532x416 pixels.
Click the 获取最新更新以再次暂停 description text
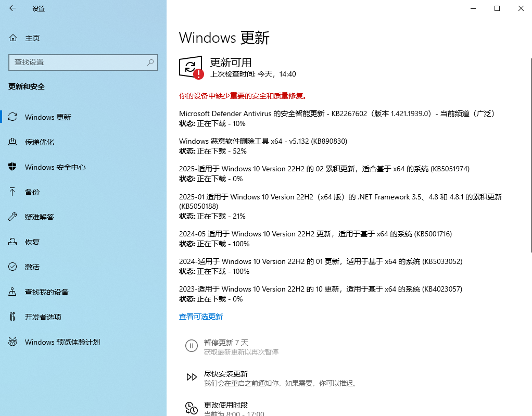241,352
